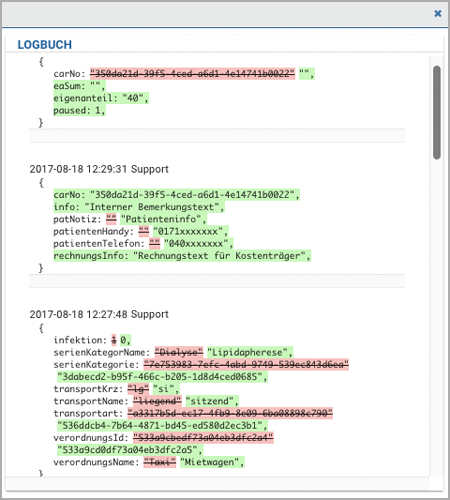450x500 pixels.
Task: Click the patNotiz: key label
Action: [x=77, y=219]
